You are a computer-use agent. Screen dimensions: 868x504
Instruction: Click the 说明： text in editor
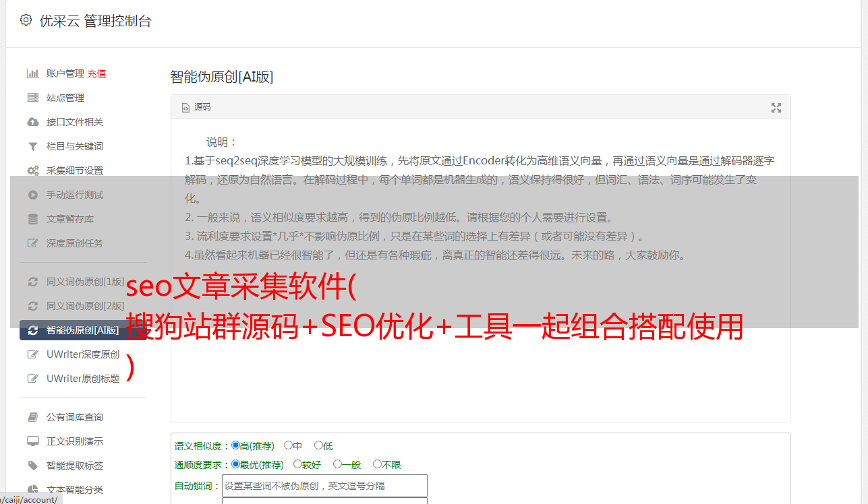(x=222, y=142)
